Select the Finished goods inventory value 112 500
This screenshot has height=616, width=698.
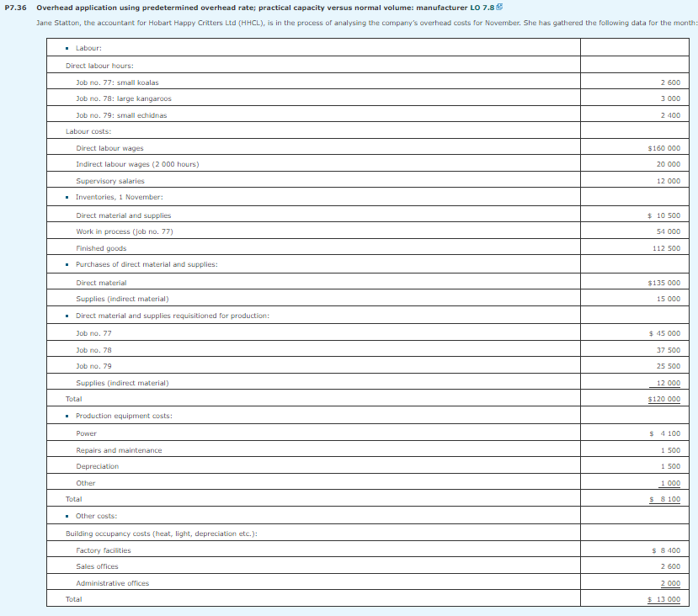[671, 247]
